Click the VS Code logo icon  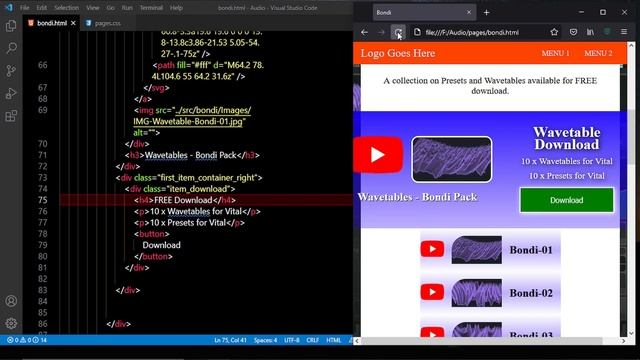pyautogui.click(x=9, y=7)
